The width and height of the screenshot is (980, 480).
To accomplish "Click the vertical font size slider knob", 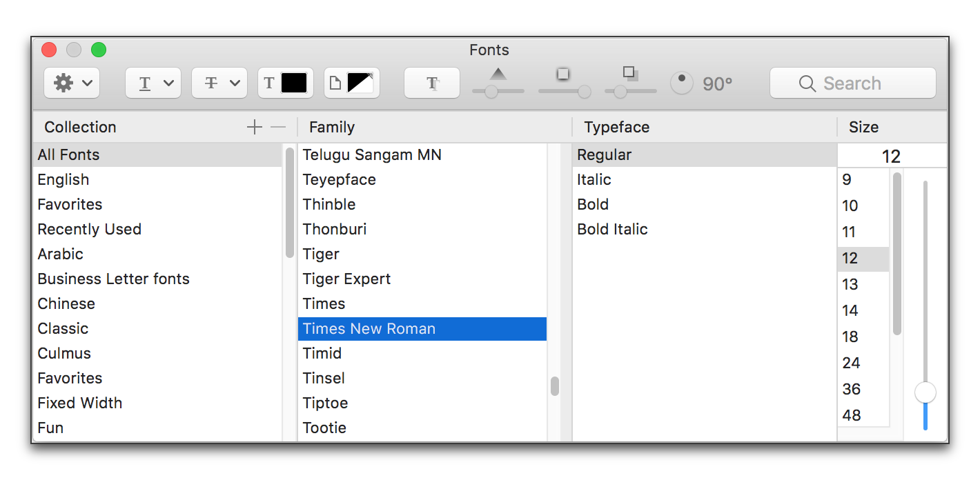I will pyautogui.click(x=925, y=392).
